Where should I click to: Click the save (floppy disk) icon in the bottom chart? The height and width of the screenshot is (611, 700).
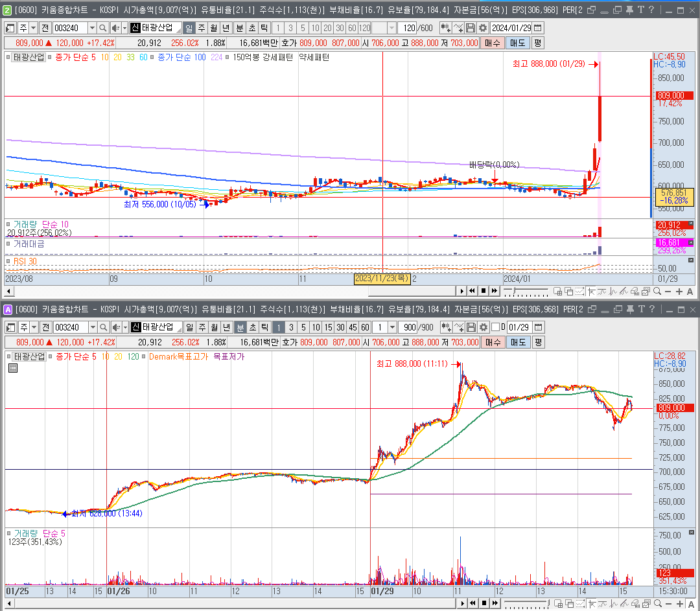pyautogui.click(x=471, y=328)
